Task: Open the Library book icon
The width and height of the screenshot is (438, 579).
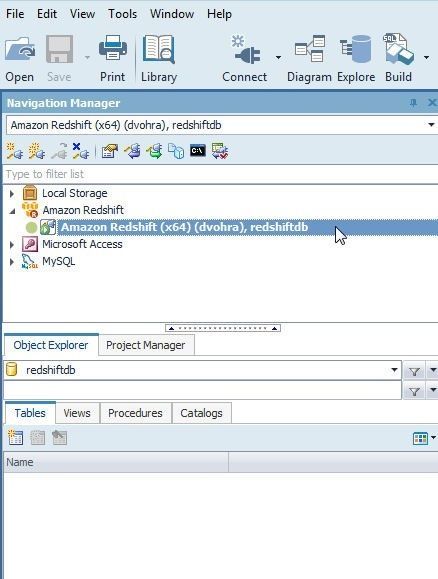Action: pyautogui.click(x=159, y=49)
